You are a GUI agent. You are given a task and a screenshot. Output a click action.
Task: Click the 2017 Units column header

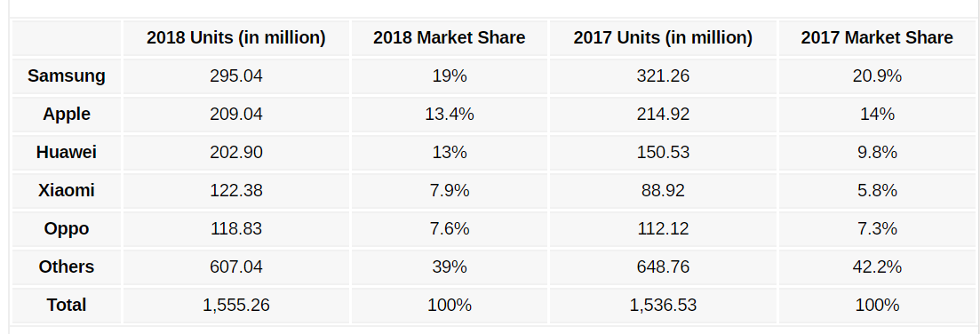tap(663, 38)
